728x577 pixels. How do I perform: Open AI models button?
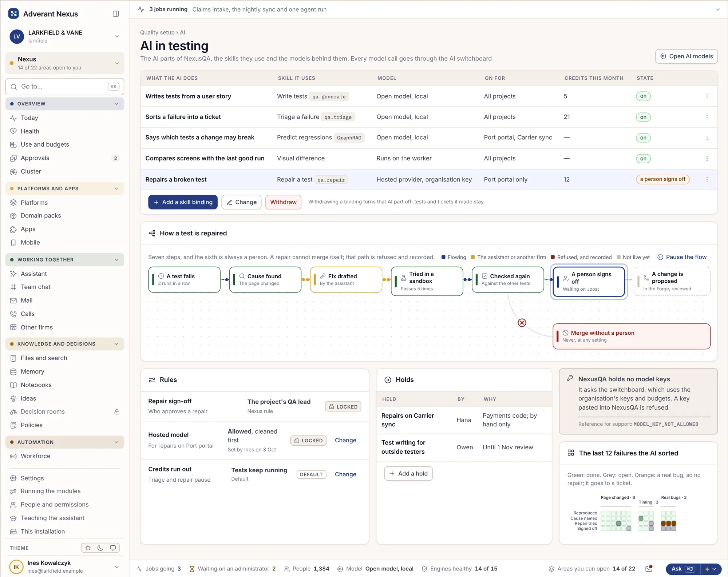pos(687,56)
